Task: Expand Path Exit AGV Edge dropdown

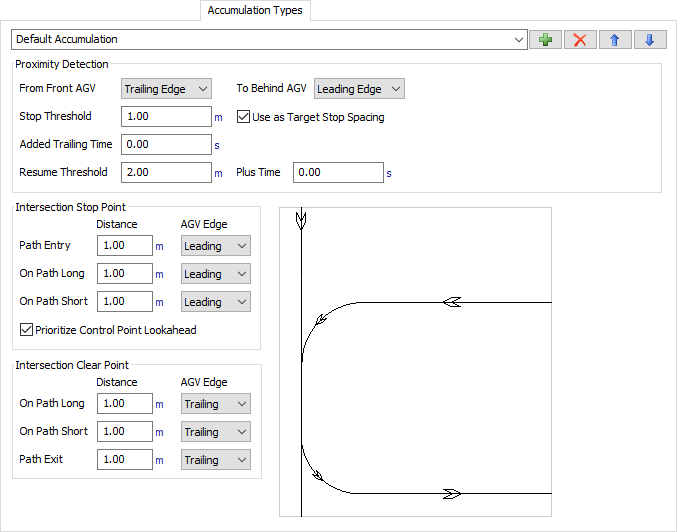Action: 215,460
